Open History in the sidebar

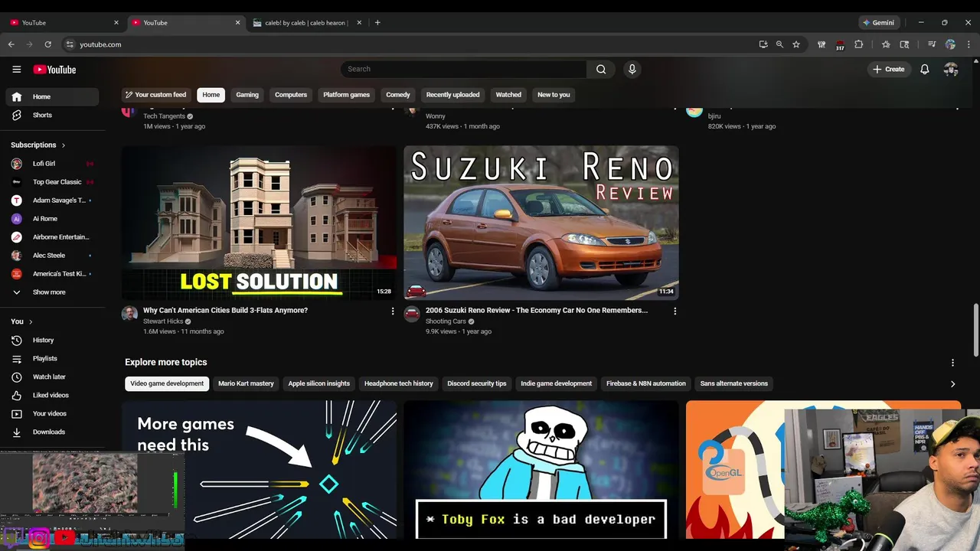tap(52, 340)
